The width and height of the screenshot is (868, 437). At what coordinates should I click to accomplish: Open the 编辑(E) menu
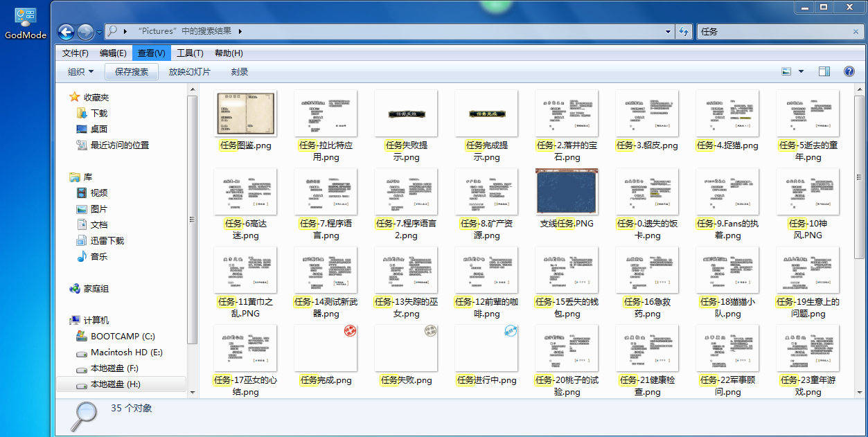point(113,53)
